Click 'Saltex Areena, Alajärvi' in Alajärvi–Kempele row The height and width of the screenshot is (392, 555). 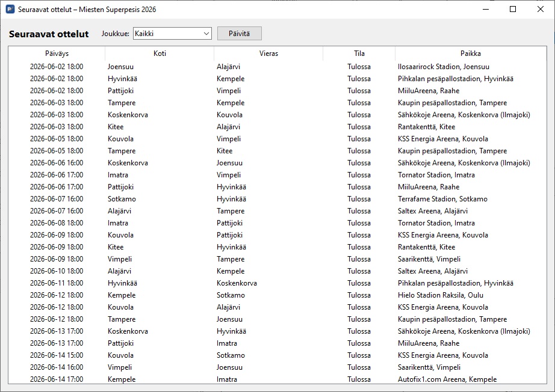click(x=433, y=271)
